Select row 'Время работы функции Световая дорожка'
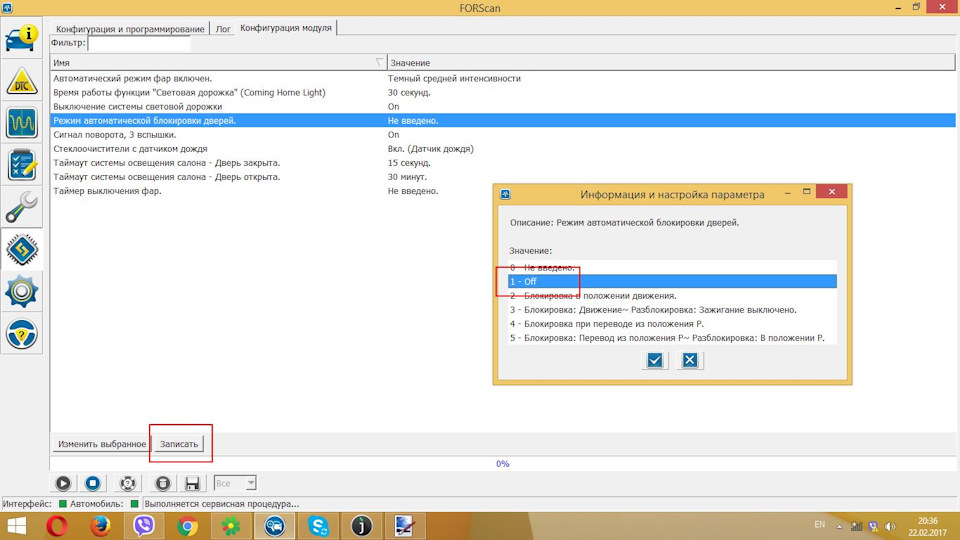 pyautogui.click(x=503, y=92)
